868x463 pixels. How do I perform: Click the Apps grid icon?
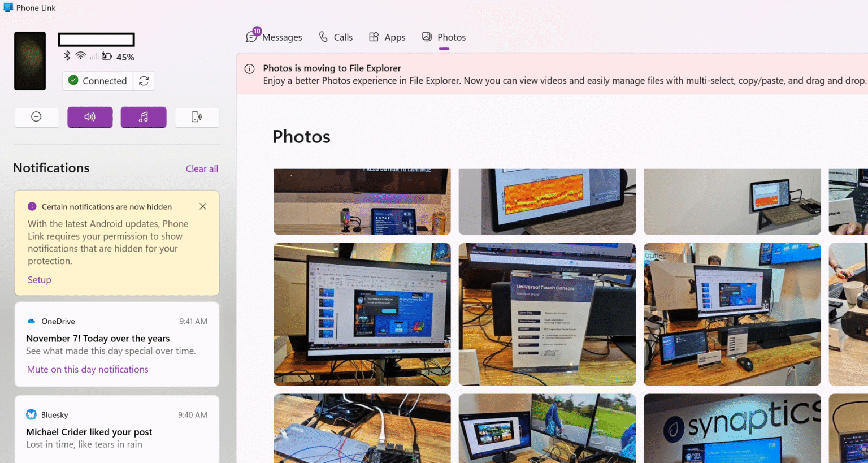click(374, 37)
